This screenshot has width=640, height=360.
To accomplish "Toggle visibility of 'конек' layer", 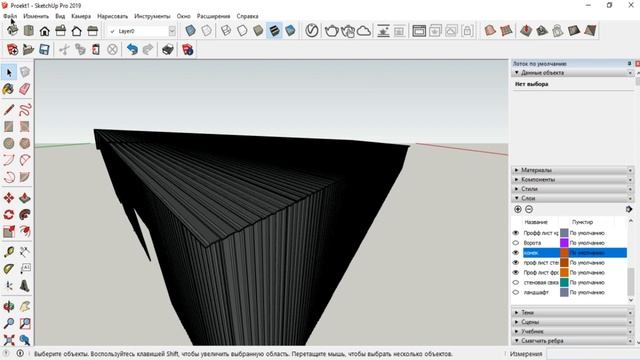I will (x=516, y=253).
